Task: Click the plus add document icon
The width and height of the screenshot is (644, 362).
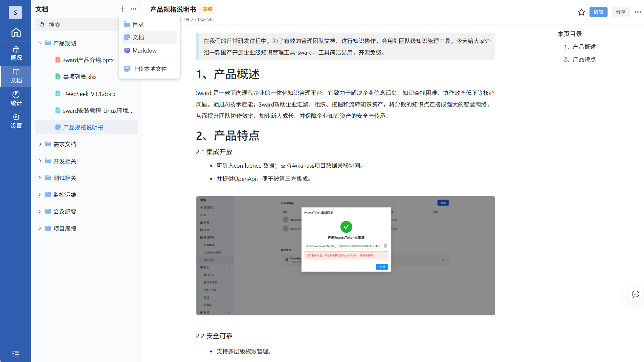Action: click(122, 9)
